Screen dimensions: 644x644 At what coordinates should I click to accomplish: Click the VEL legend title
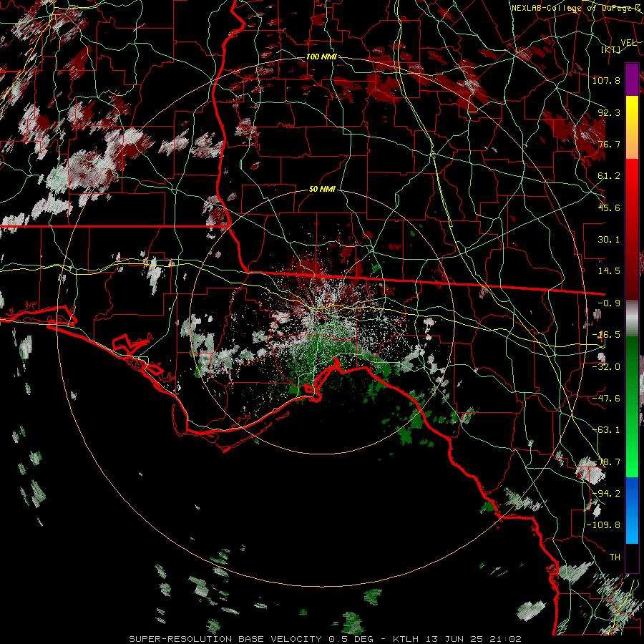[629, 43]
